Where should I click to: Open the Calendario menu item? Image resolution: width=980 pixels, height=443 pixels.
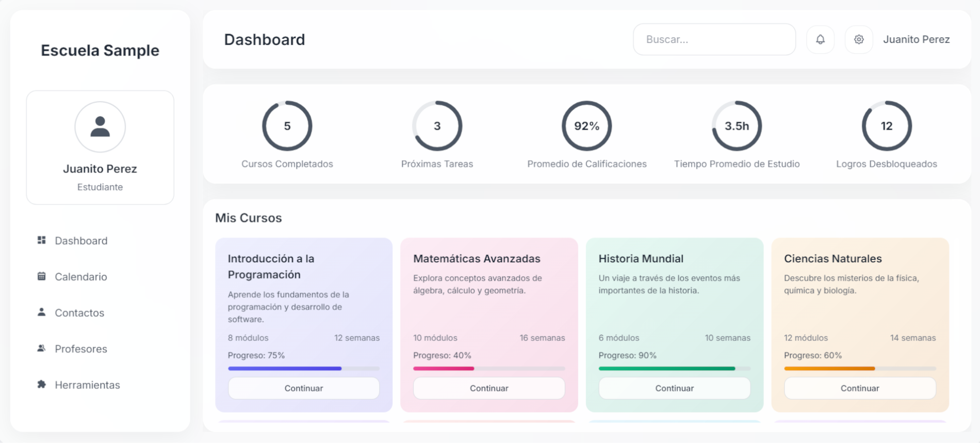pos(81,277)
